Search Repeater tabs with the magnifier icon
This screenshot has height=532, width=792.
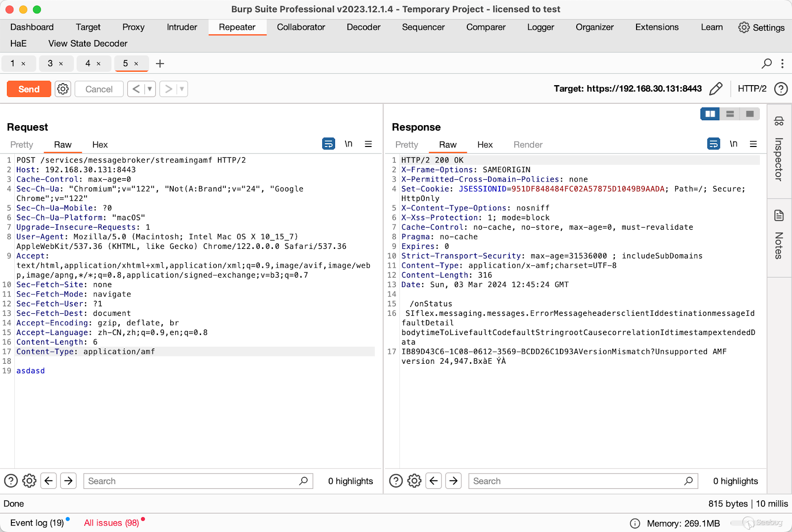[x=766, y=63]
